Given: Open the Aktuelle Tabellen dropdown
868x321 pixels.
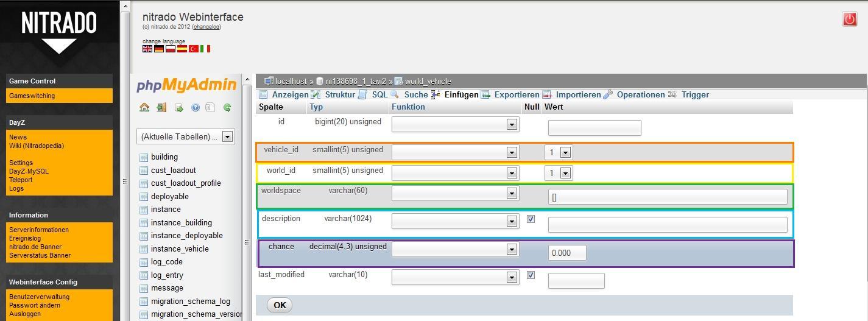Looking at the screenshot, I should point(185,136).
